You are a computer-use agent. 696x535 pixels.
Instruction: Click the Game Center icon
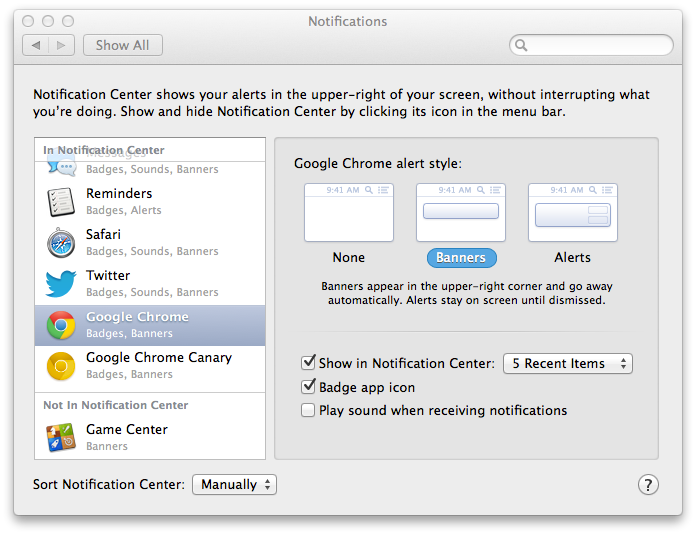point(61,437)
